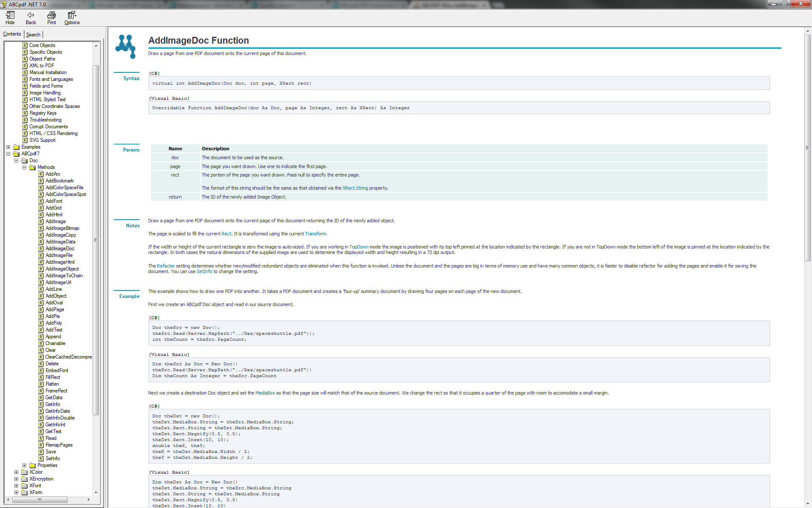The width and height of the screenshot is (812, 508).
Task: Switch to the Search tab
Action: 33,35
